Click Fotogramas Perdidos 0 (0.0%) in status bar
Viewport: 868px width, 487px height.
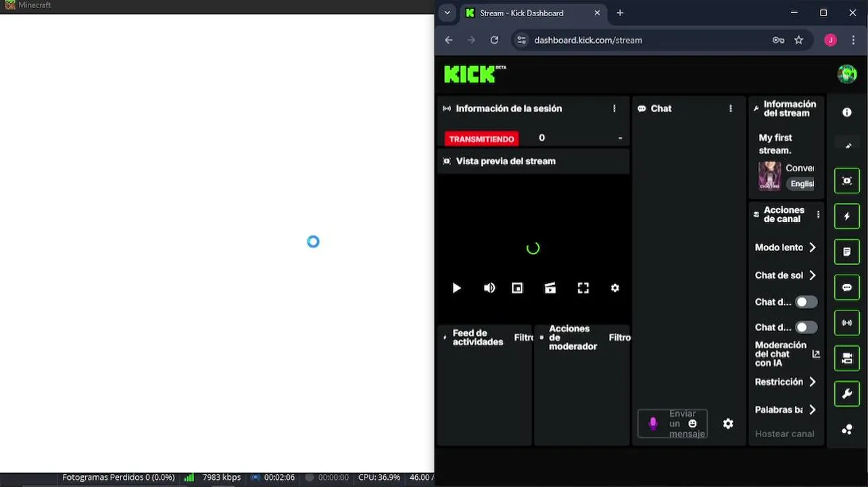point(118,478)
